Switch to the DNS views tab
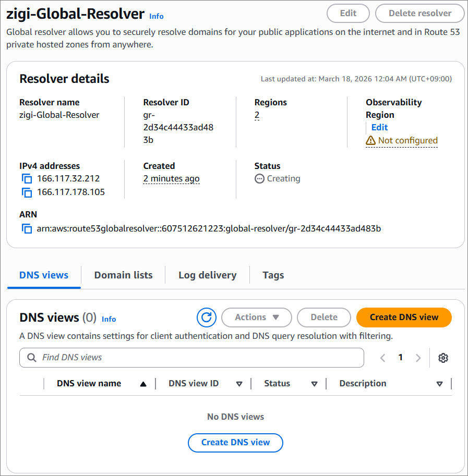The width and height of the screenshot is (468, 476). coord(44,275)
